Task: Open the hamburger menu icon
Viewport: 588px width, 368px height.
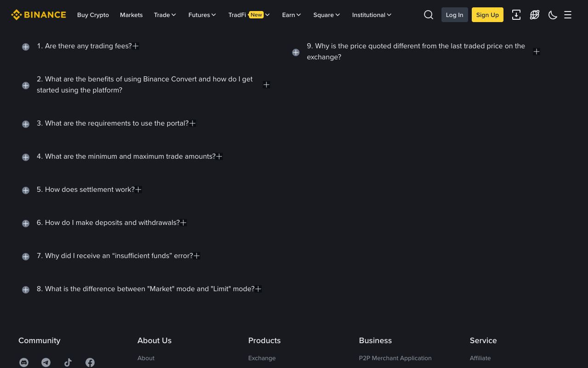Action: tap(568, 15)
